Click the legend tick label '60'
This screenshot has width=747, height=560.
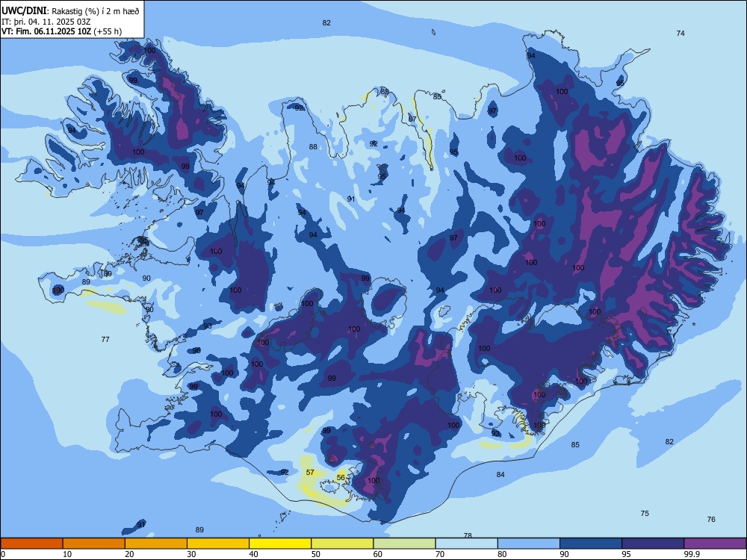tap(378, 554)
